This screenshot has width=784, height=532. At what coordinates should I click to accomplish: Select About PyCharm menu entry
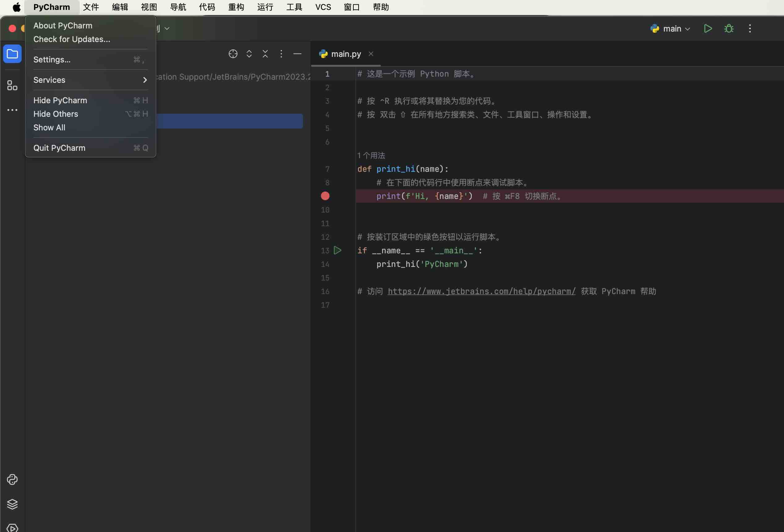[x=90, y=26]
